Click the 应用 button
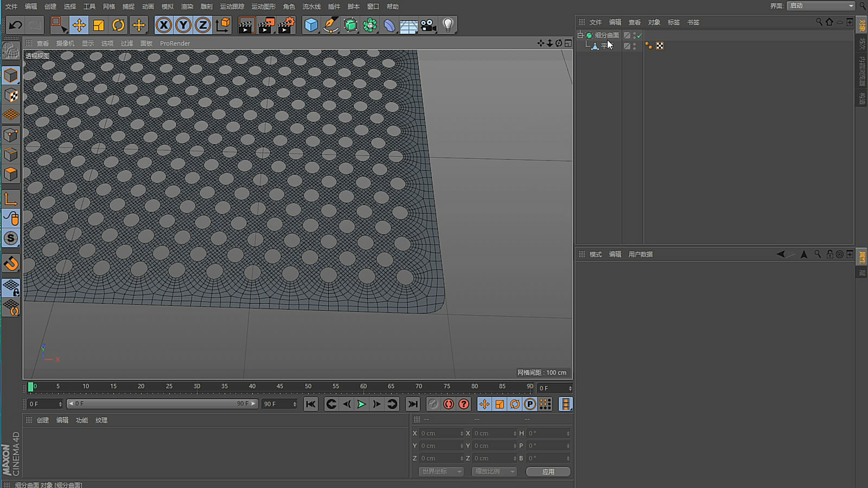 [x=548, y=472]
